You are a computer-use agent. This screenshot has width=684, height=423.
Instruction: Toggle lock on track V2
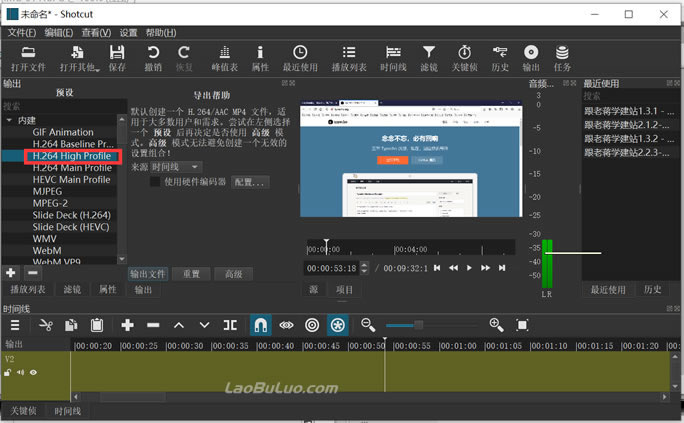(7, 373)
